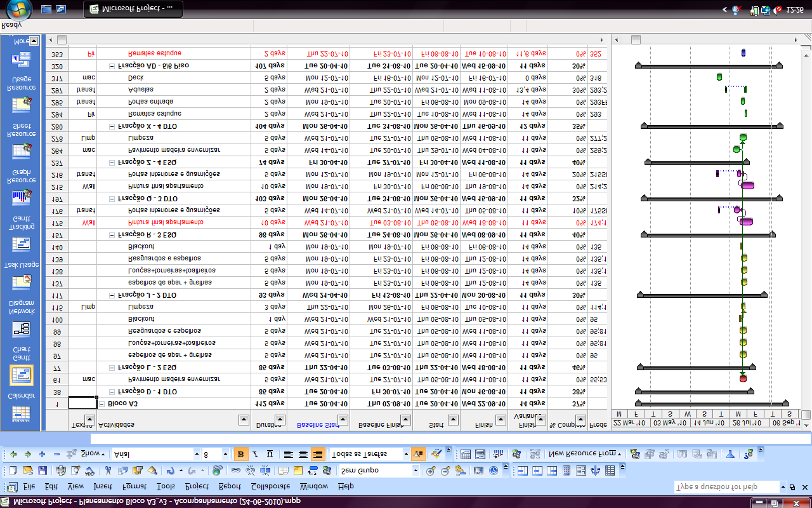The width and height of the screenshot is (812, 508).
Task: Open the Duration column filter arrow
Action: pyautogui.click(x=280, y=419)
